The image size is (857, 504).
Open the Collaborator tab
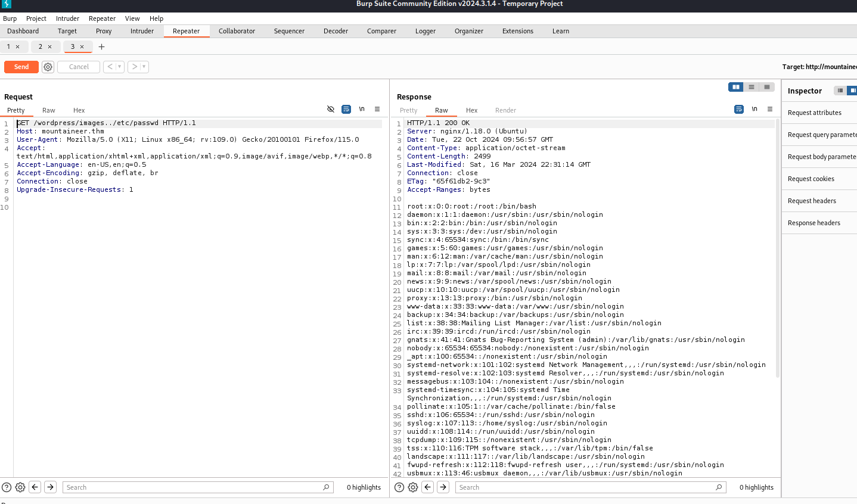tap(237, 31)
